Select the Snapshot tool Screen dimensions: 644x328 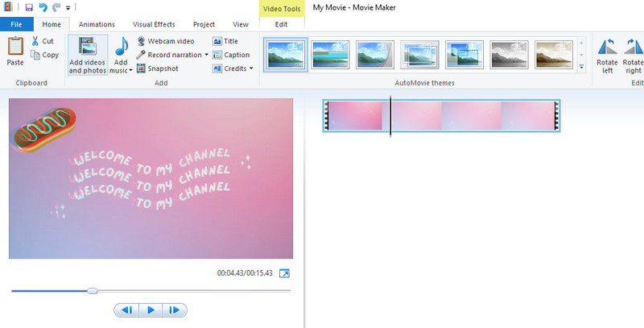coord(157,69)
